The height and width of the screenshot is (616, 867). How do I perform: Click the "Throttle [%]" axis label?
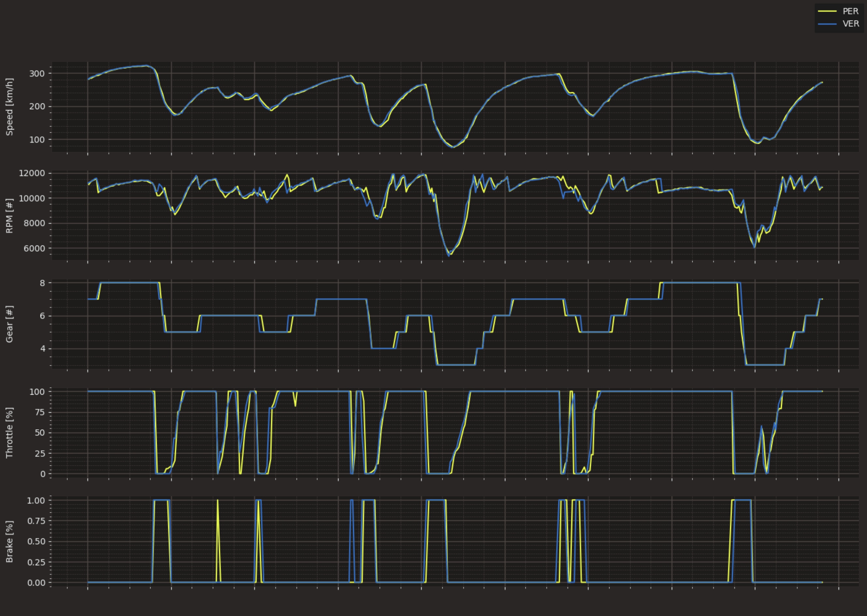click(9, 433)
